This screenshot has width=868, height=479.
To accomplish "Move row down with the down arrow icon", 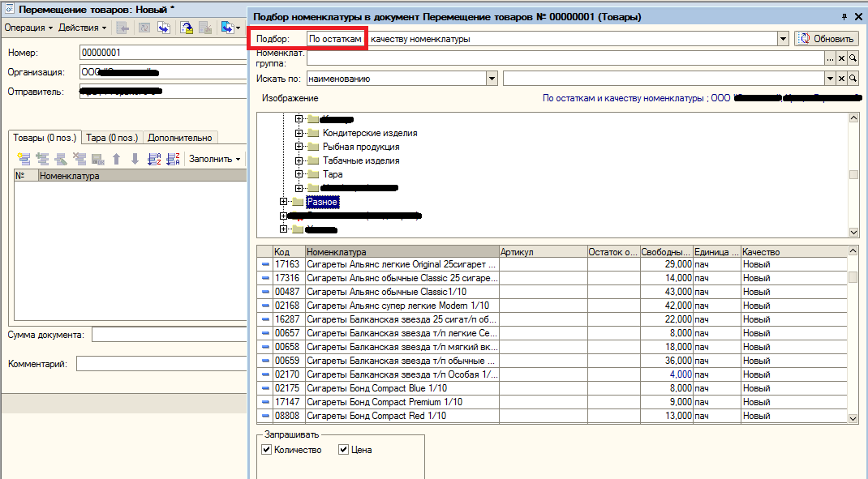I will tap(135, 160).
